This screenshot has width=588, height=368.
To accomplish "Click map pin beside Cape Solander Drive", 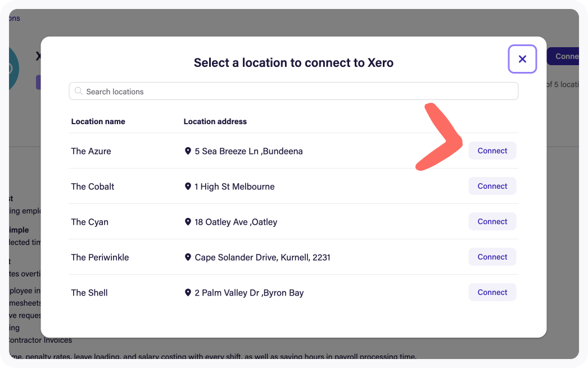I will [188, 257].
